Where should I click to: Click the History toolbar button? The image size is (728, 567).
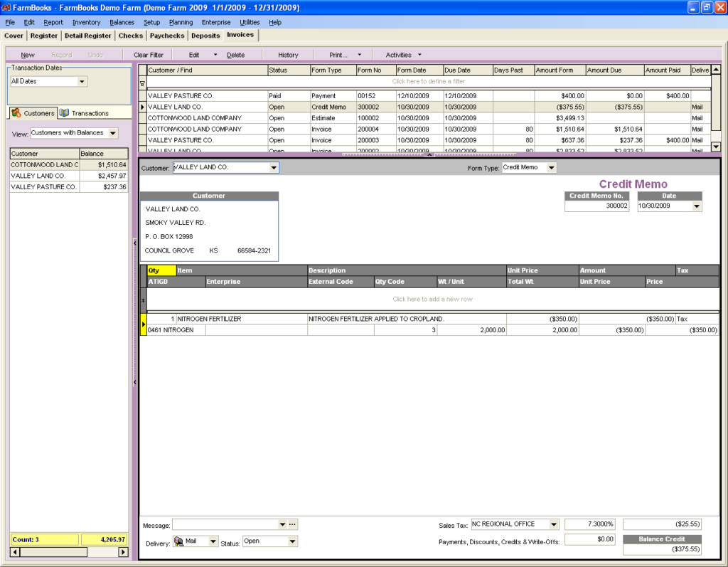pyautogui.click(x=287, y=54)
